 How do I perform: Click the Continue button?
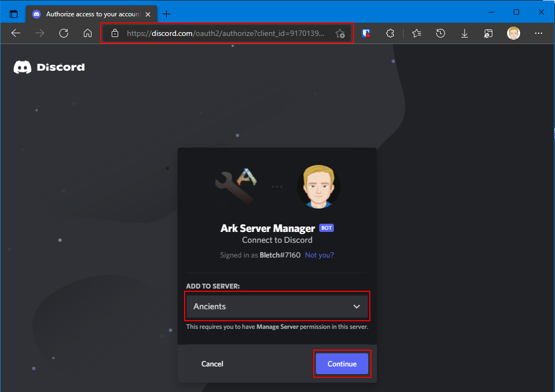[x=342, y=364]
